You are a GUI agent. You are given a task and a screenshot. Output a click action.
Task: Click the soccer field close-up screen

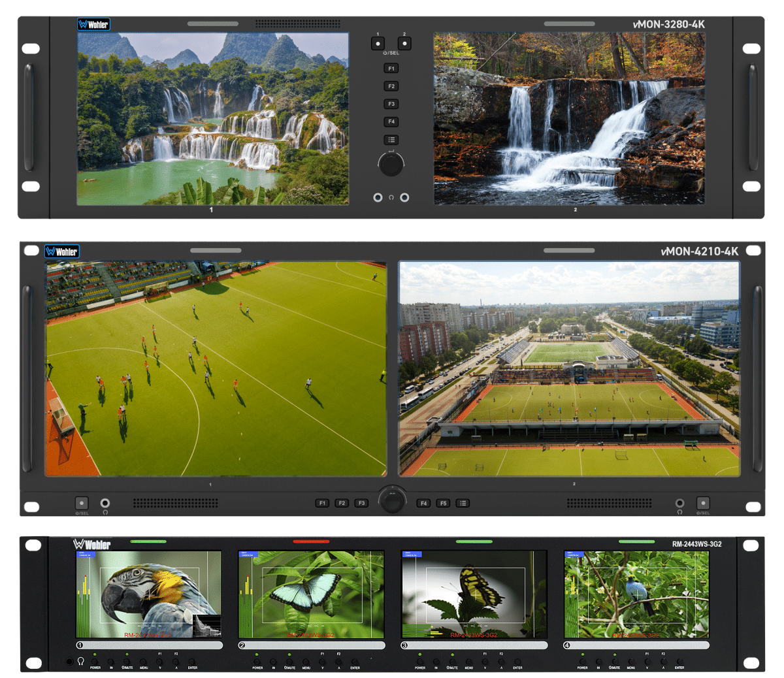(216, 369)
